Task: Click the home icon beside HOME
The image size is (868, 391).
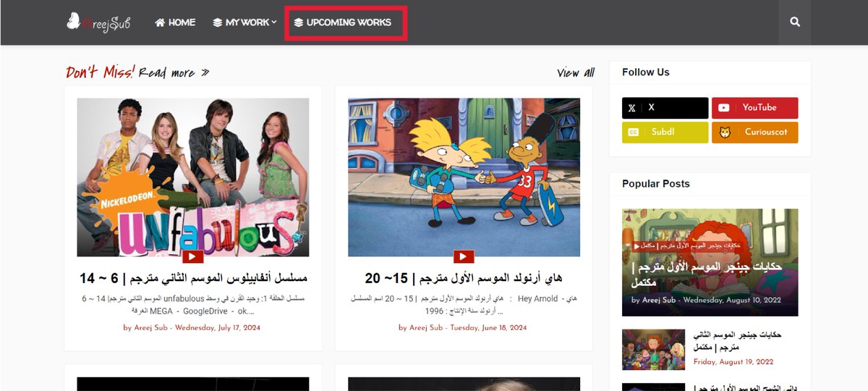Action: [x=161, y=22]
